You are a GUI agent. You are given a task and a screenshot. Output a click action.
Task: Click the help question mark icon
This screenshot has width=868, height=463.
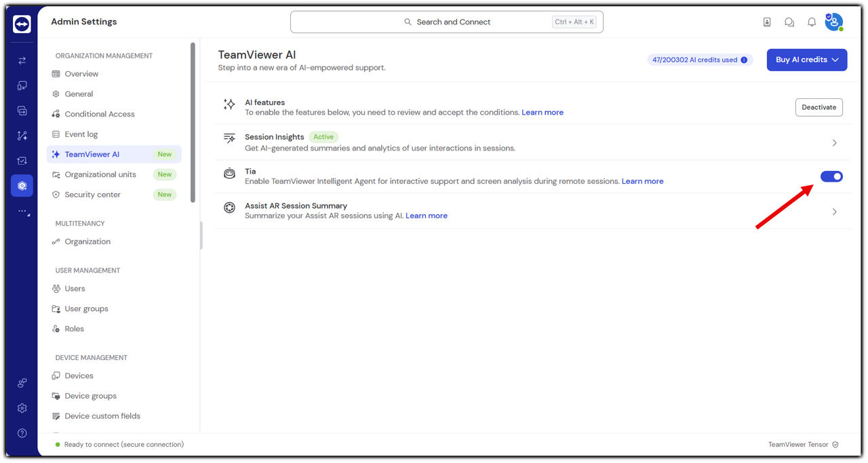pos(22,433)
